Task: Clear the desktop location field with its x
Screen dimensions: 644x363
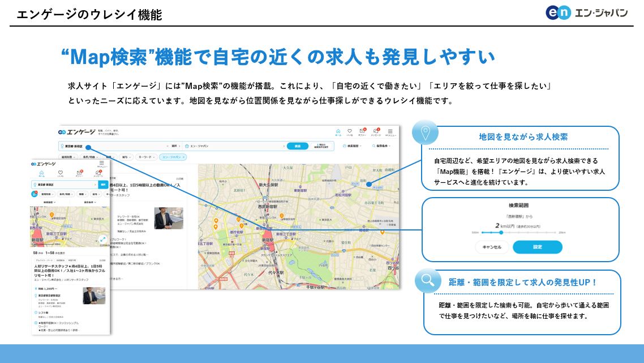Action: [167, 146]
